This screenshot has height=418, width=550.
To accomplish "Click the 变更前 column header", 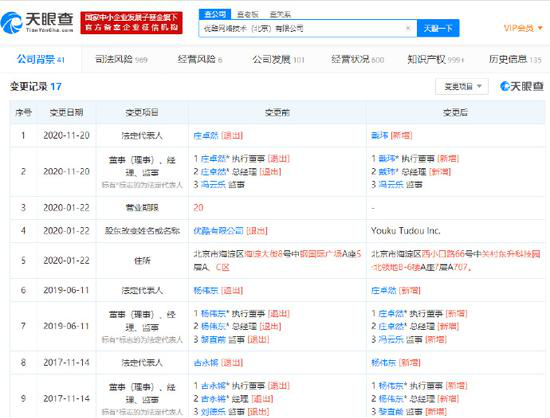I will point(277,112).
